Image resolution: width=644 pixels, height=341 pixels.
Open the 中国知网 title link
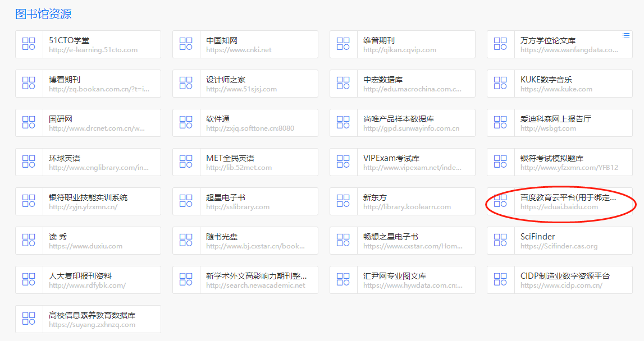pyautogui.click(x=222, y=40)
